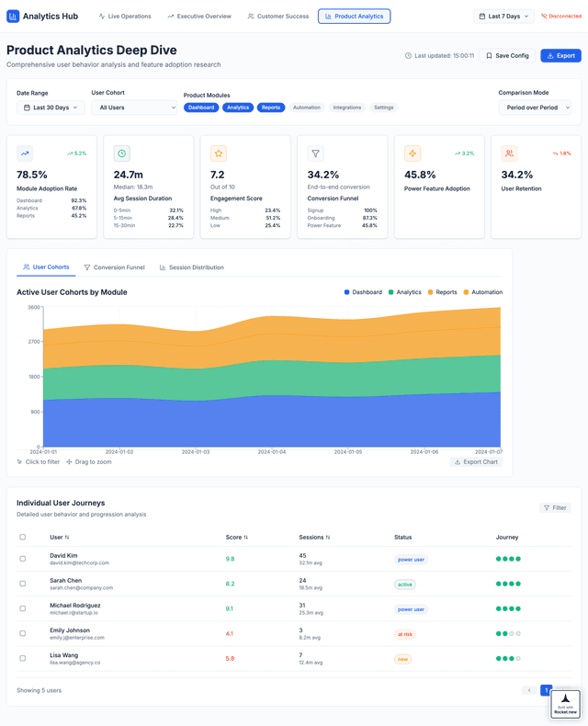Click the Avg Session Duration clock icon
This screenshot has width=588, height=726.
click(x=122, y=153)
